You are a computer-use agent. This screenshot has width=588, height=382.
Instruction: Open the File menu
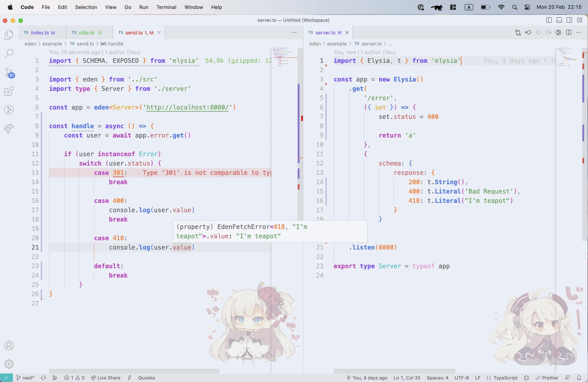coord(46,7)
